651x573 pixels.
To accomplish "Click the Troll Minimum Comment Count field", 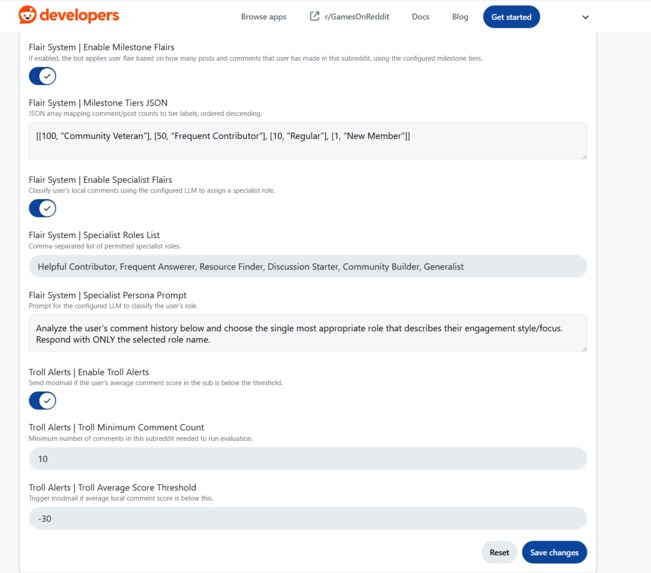I will click(308, 459).
